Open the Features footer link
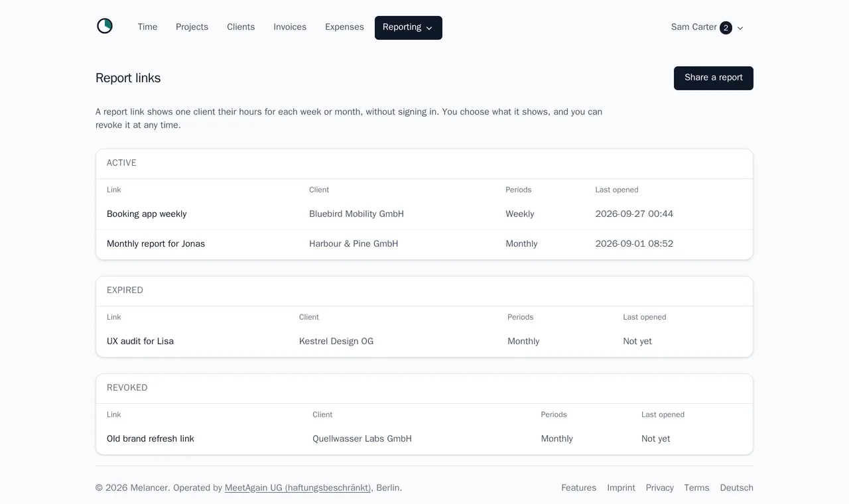Screen dimensions: 849x504 578,488
